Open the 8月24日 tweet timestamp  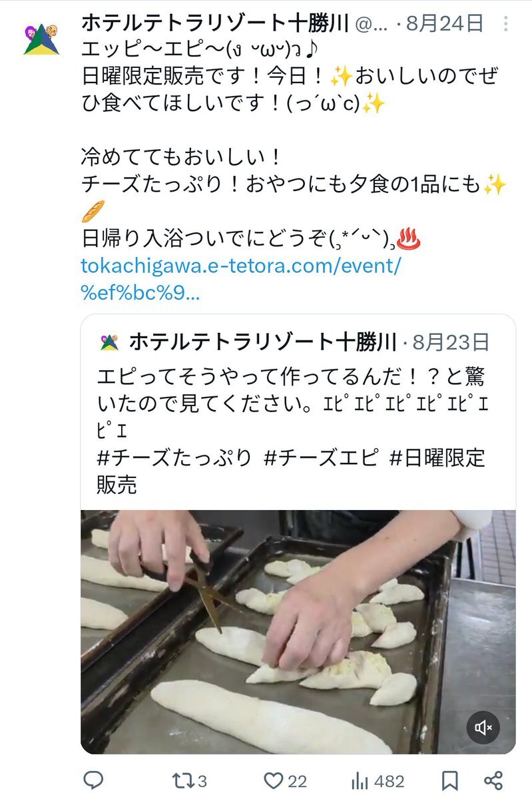(444, 25)
